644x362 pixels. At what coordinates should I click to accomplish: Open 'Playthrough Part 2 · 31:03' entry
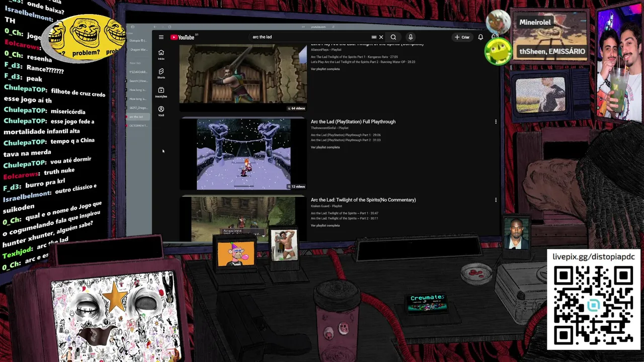[346, 140]
